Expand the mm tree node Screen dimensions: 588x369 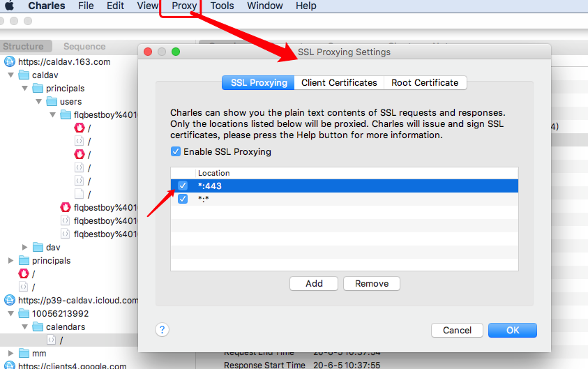[11, 353]
